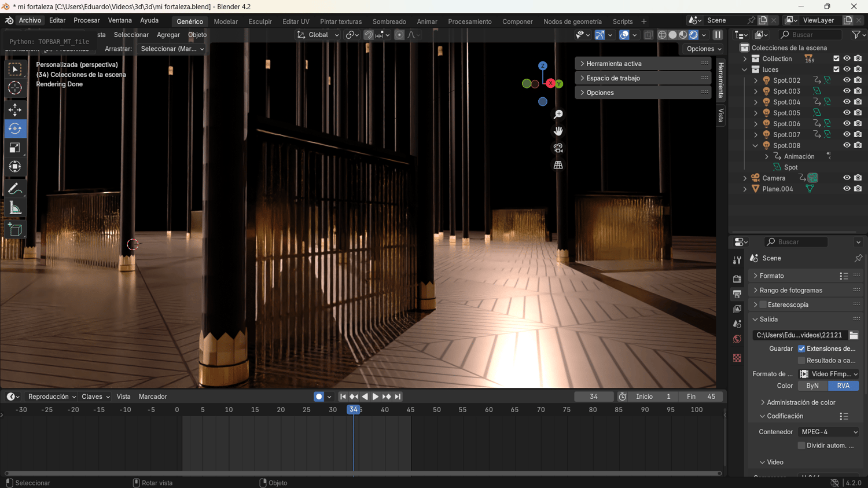Click the current frame number field

pyautogui.click(x=593, y=397)
